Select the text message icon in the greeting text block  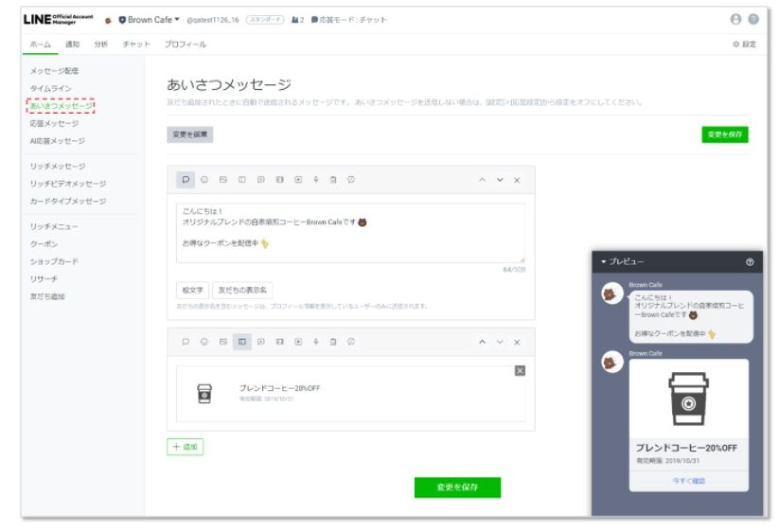coord(186,180)
